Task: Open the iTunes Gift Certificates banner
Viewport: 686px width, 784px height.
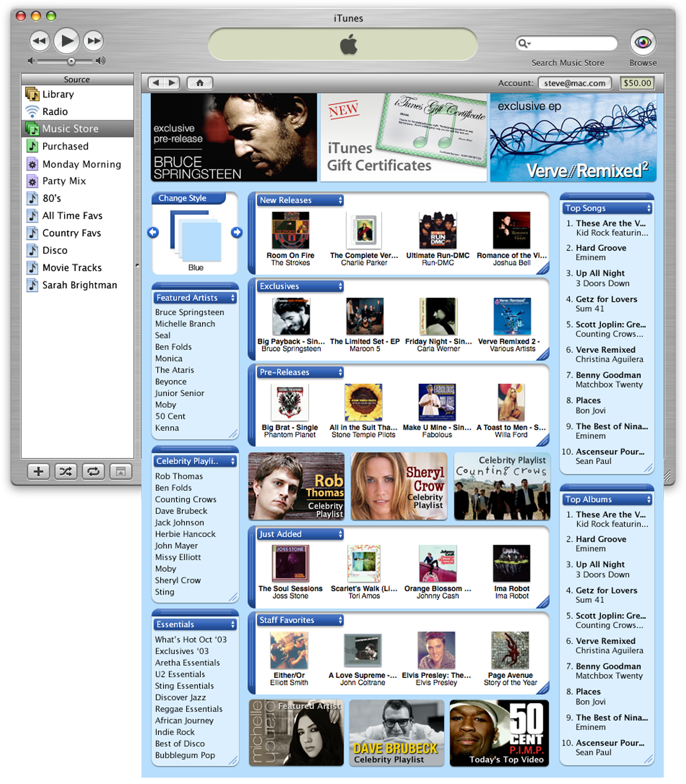Action: click(x=404, y=137)
